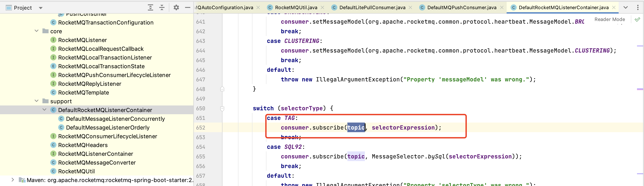Close MQAutoConfiguration.java tab
This screenshot has width=644, height=186.
258,7
